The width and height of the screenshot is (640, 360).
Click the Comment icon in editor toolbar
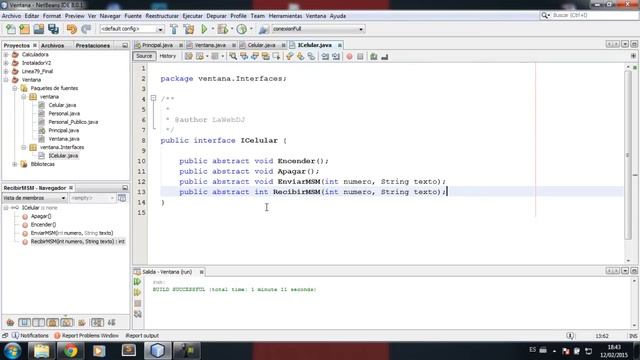[373, 56]
